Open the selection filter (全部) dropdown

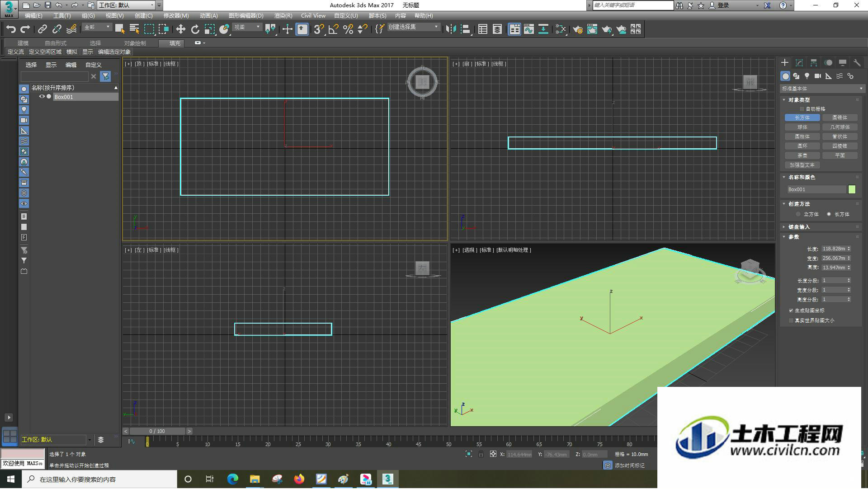pos(97,27)
